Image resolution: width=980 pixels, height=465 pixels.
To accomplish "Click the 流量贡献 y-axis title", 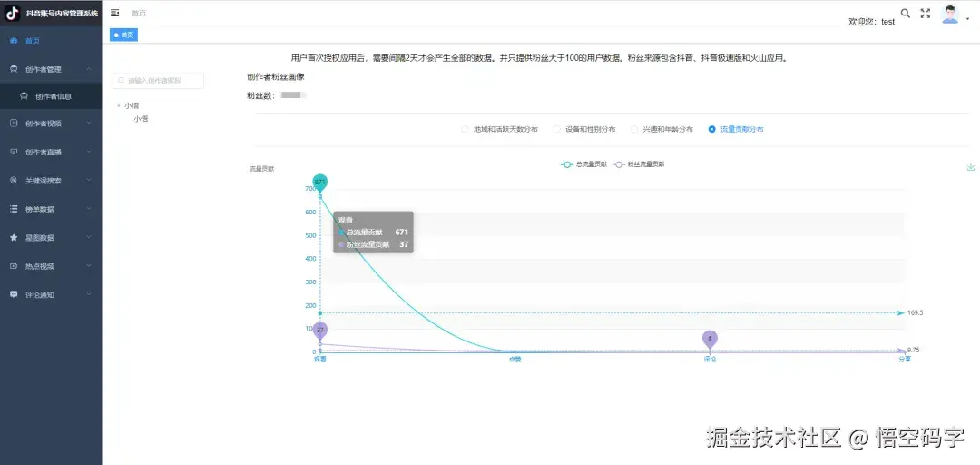I will coord(261,169).
